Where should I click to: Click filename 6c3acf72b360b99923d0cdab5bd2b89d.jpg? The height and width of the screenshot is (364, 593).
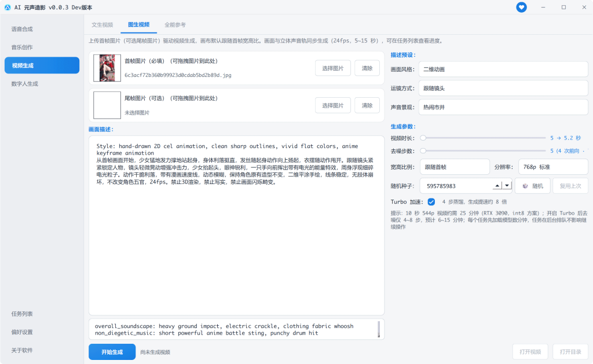coord(178,75)
